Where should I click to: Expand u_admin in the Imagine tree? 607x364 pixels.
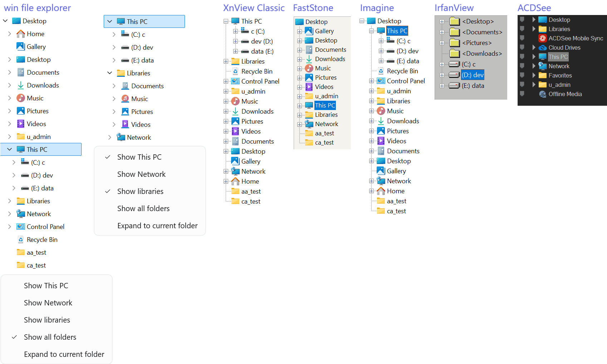click(x=372, y=91)
